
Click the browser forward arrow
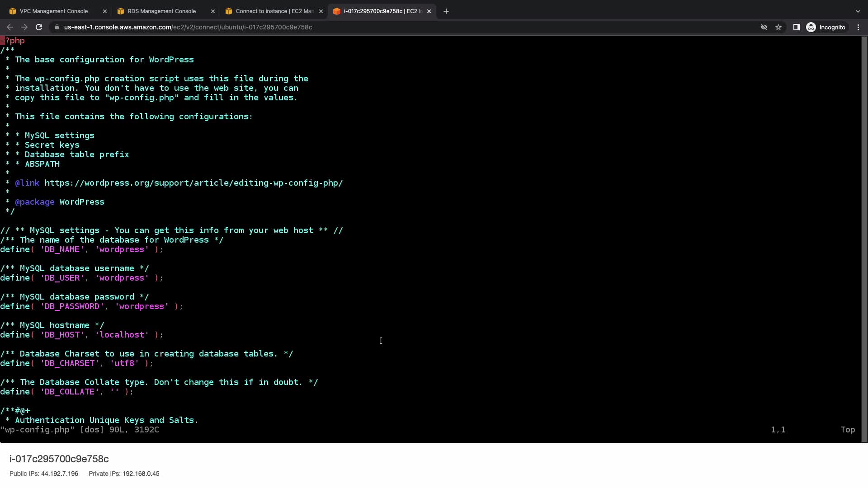pyautogui.click(x=24, y=27)
